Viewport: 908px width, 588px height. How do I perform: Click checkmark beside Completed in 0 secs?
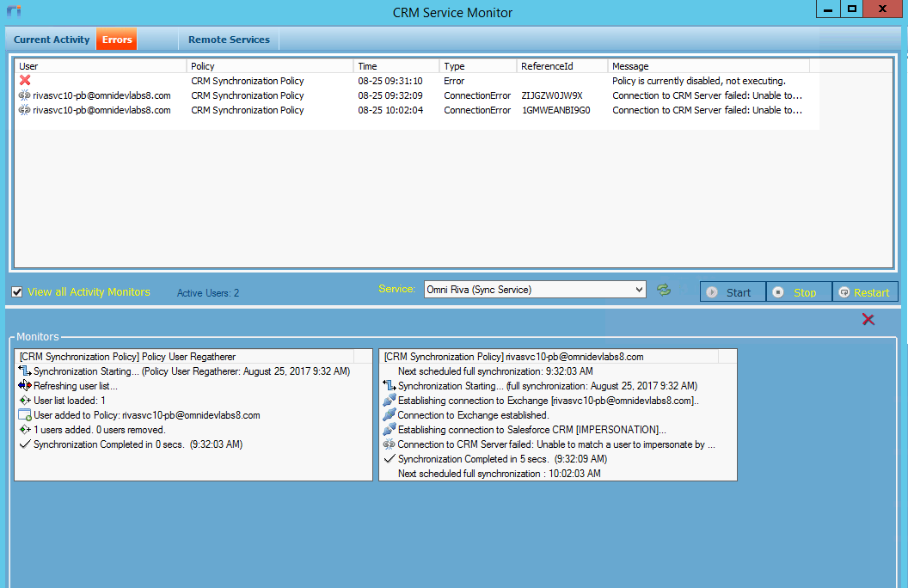(x=25, y=444)
